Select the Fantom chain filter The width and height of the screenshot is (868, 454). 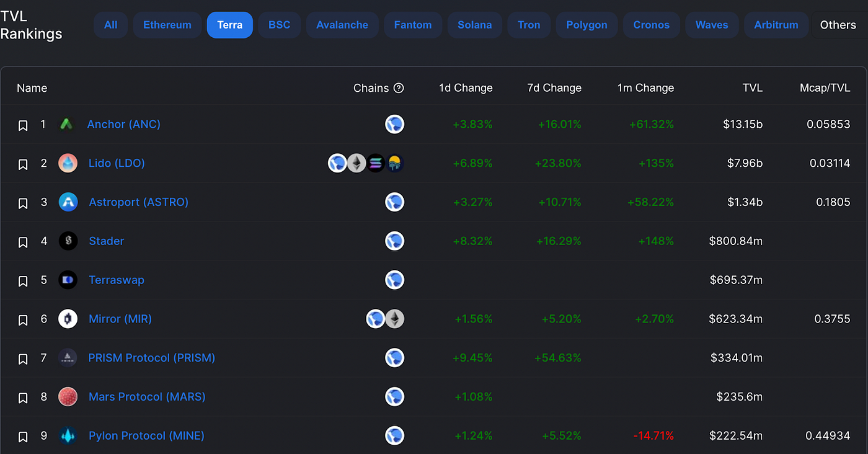[x=413, y=25]
